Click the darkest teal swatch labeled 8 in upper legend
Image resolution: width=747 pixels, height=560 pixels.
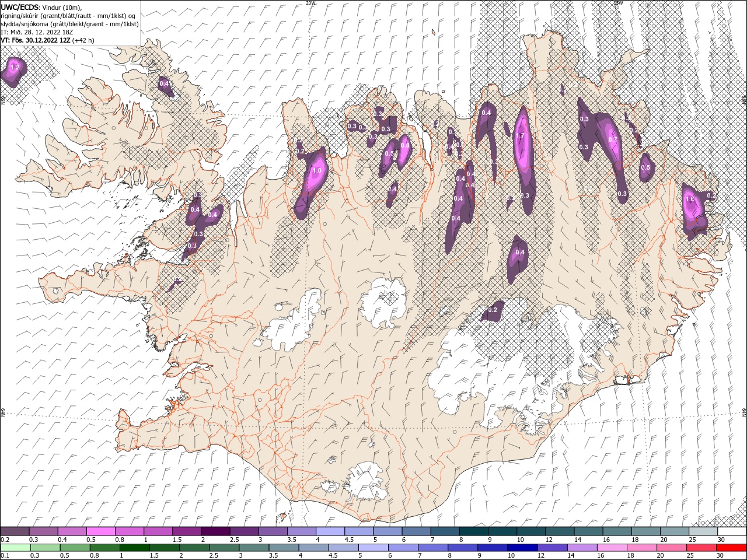(474, 531)
